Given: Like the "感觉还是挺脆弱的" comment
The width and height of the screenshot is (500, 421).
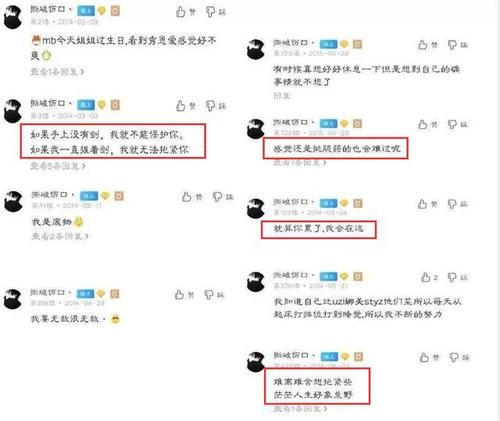Looking at the screenshot, I should [428, 125].
